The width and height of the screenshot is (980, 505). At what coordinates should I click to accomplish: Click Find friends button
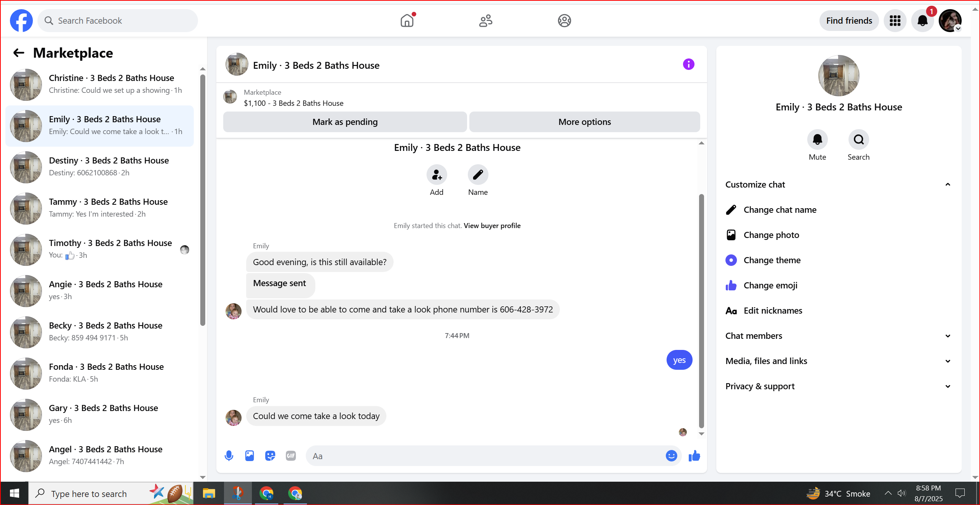[x=849, y=21]
